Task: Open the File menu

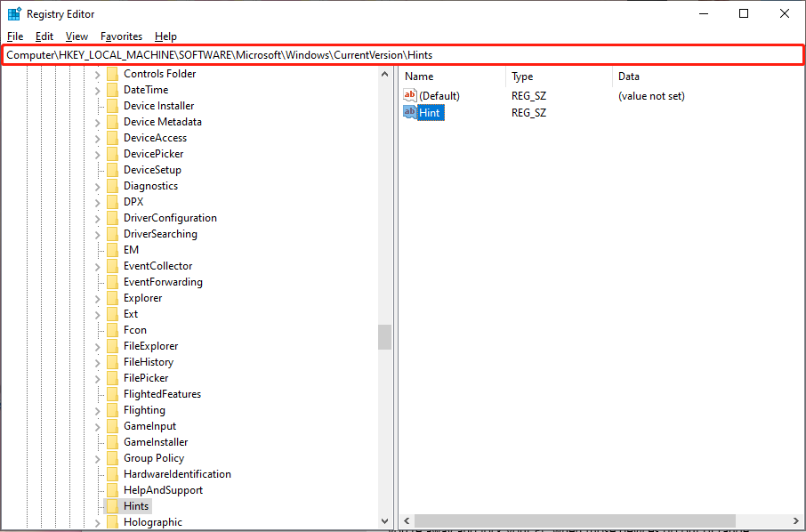Action: (x=15, y=36)
